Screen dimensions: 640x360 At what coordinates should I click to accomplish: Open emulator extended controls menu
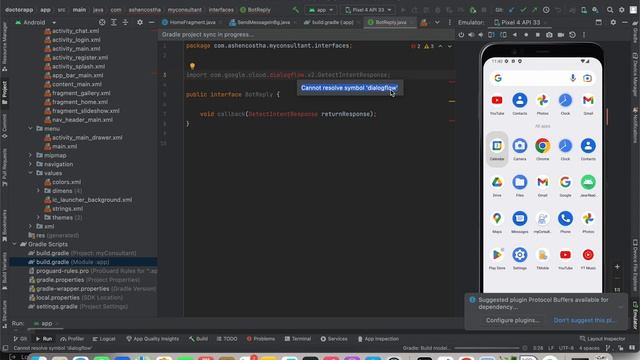[584, 35]
